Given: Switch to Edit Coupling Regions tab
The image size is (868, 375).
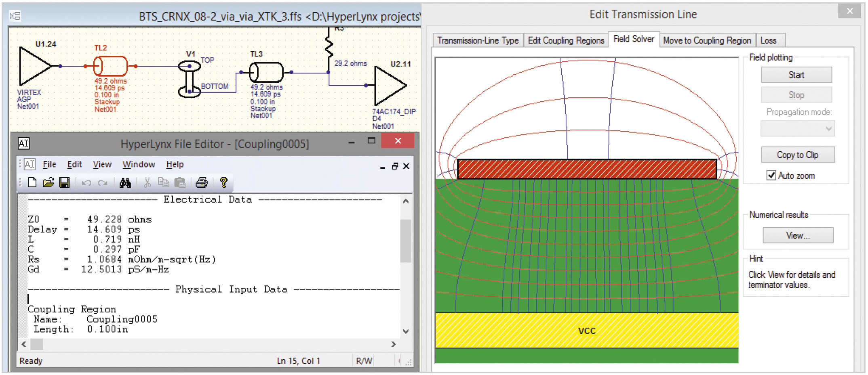Looking at the screenshot, I should [566, 40].
